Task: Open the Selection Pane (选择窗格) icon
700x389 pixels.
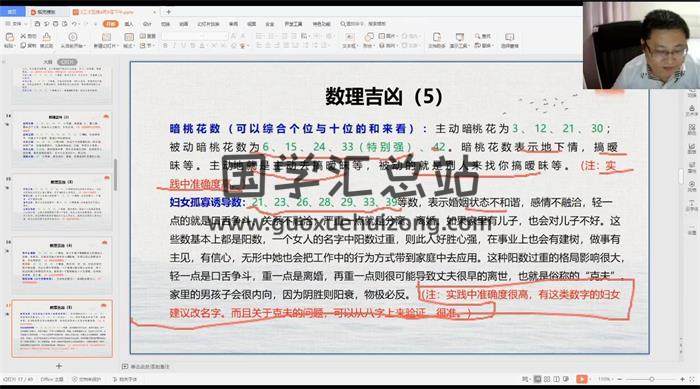Action: pyautogui.click(x=509, y=37)
